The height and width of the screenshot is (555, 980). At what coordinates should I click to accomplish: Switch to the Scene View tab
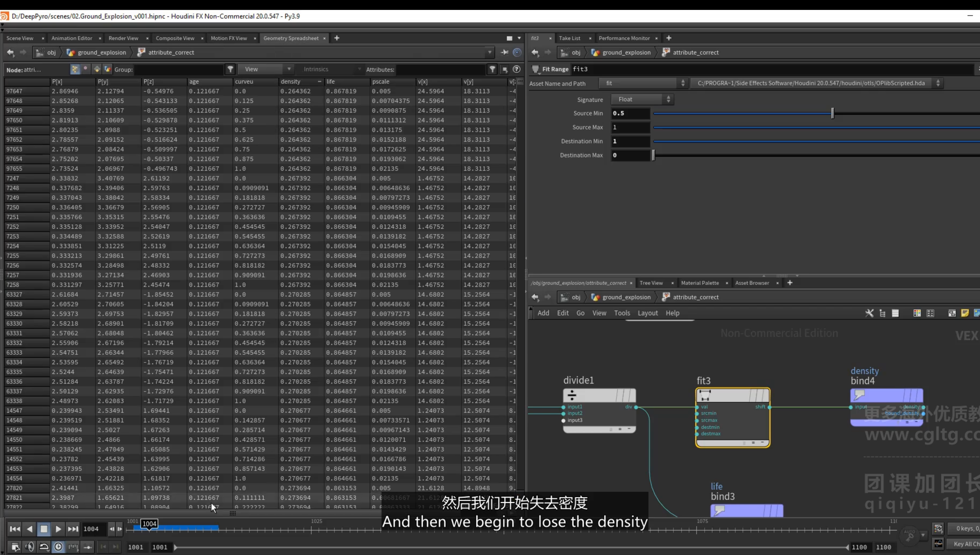[20, 38]
